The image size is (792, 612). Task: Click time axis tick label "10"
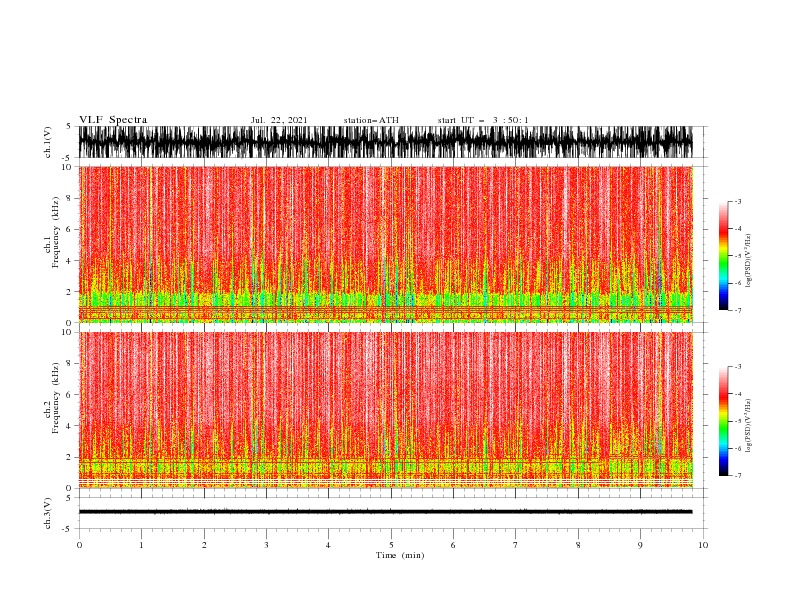pyautogui.click(x=703, y=545)
